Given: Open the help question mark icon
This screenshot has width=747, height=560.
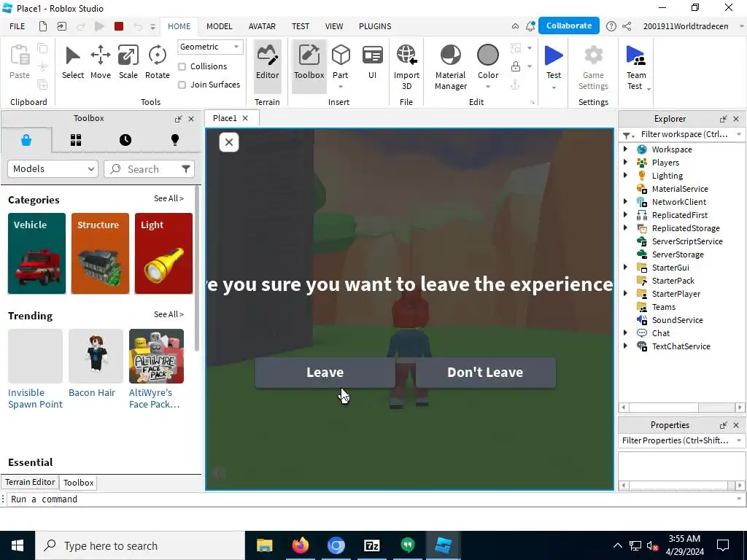Looking at the screenshot, I should pyautogui.click(x=611, y=26).
